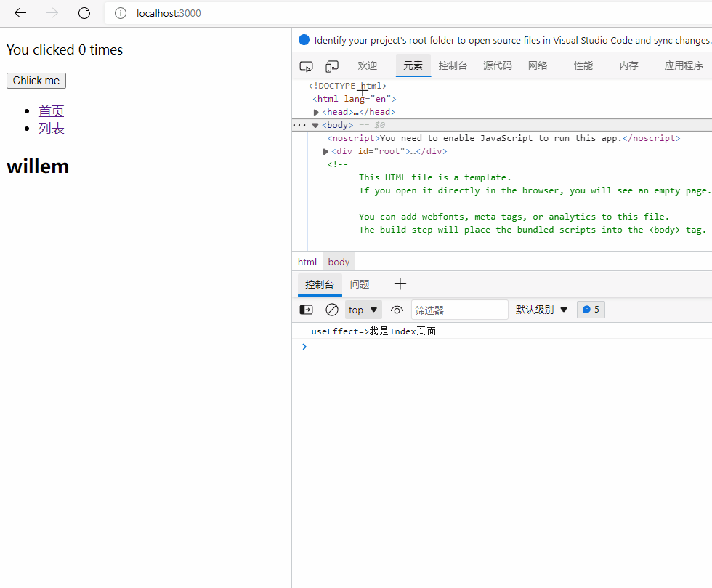Switch to the 源代码 tab
The width and height of the screenshot is (712, 588).
(498, 65)
